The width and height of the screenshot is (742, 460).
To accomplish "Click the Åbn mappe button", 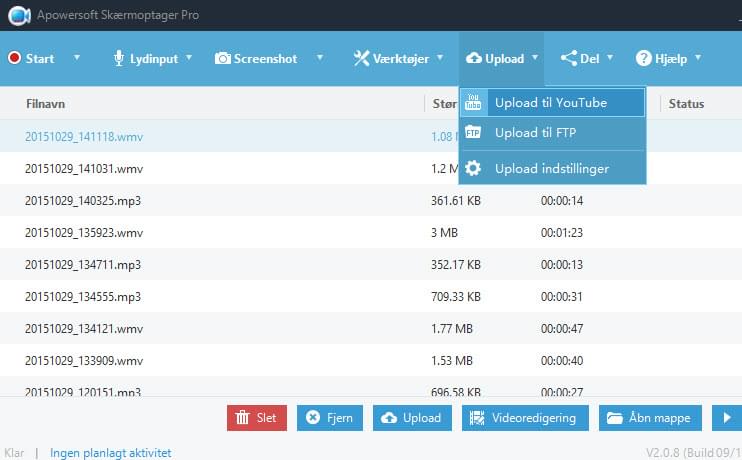I will tap(650, 418).
